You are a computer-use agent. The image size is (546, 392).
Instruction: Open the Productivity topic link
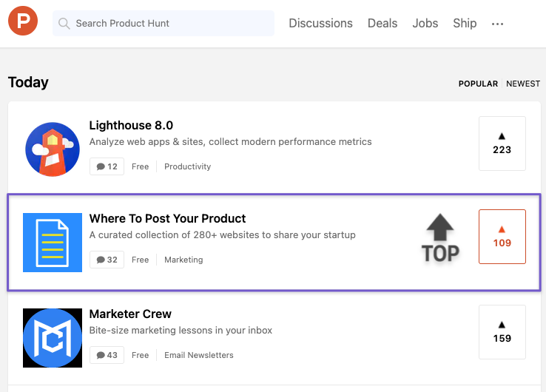coord(187,166)
